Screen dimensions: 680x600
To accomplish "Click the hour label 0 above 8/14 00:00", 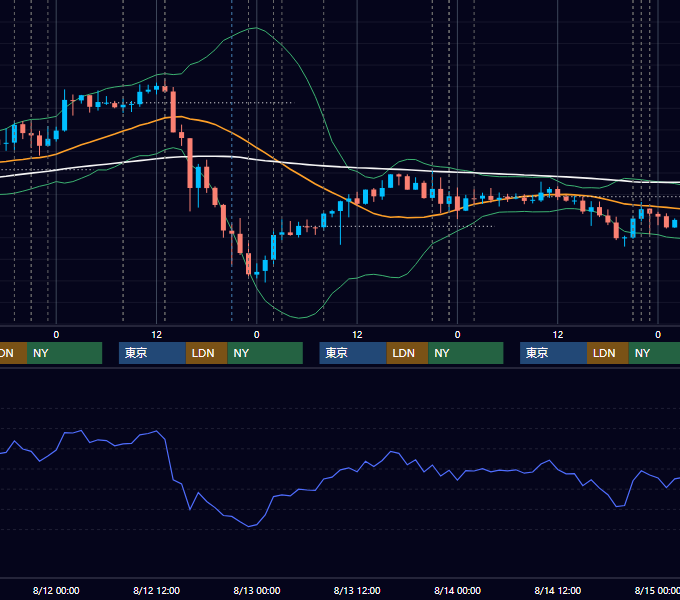I will click(457, 335).
